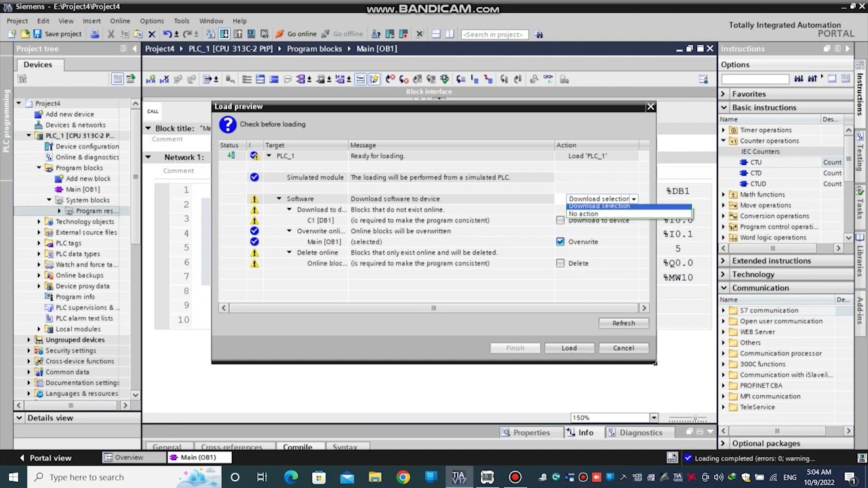
Task: Choose No action from the dropdown list
Action: click(628, 214)
